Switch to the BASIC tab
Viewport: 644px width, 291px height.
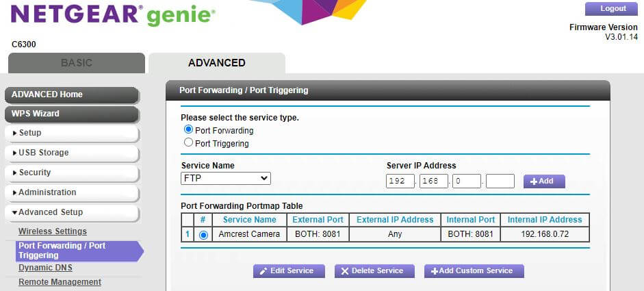tap(76, 63)
